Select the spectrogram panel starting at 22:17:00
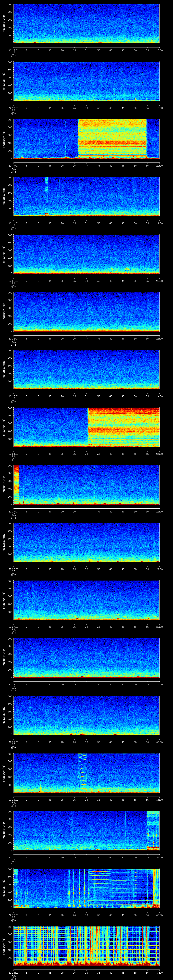This screenshot has height=980, width=173. 86,24
